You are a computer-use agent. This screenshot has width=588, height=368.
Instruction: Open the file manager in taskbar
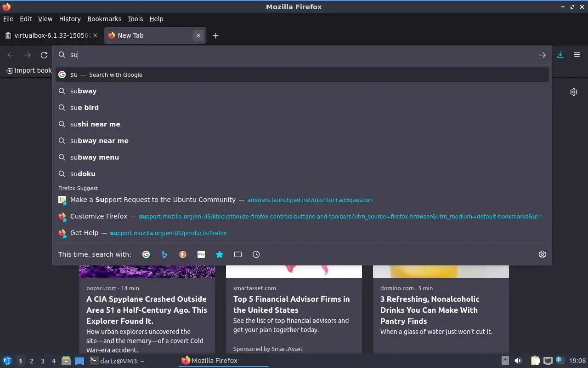pos(66,361)
